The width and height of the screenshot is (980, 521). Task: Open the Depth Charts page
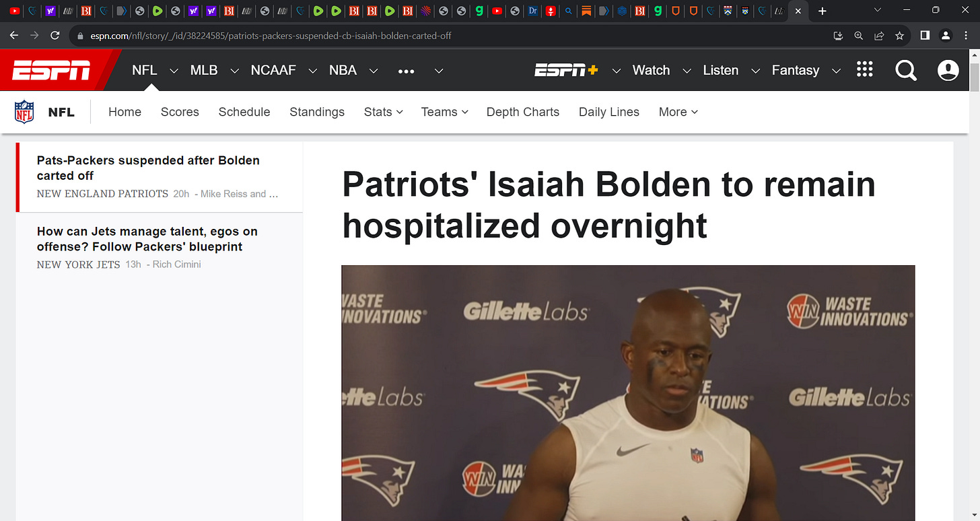[523, 112]
